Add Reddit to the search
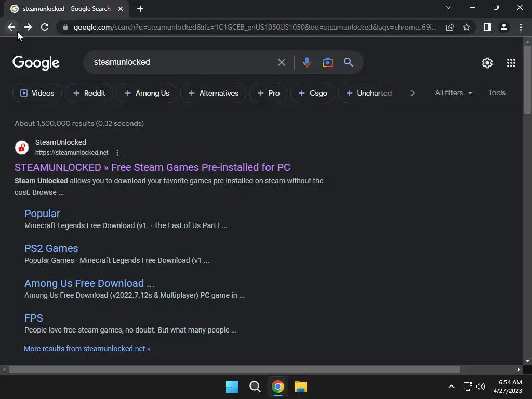 tap(89, 93)
